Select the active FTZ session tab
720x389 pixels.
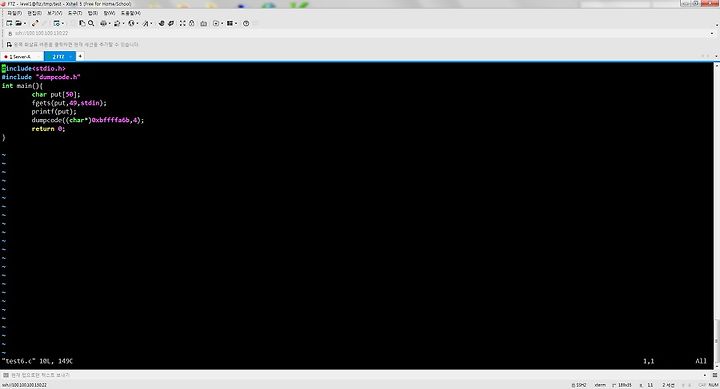[60, 56]
